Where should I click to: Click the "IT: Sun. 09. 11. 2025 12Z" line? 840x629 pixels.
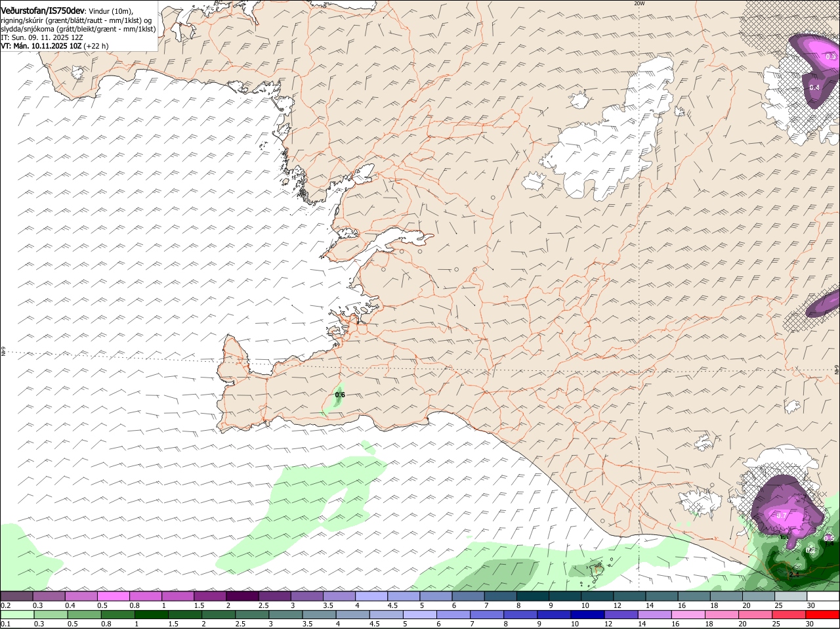(42, 37)
